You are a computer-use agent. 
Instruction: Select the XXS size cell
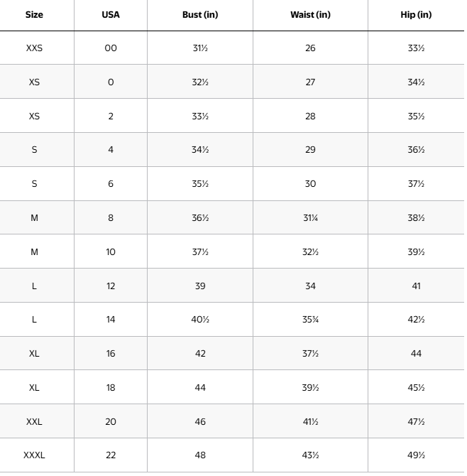click(x=34, y=48)
